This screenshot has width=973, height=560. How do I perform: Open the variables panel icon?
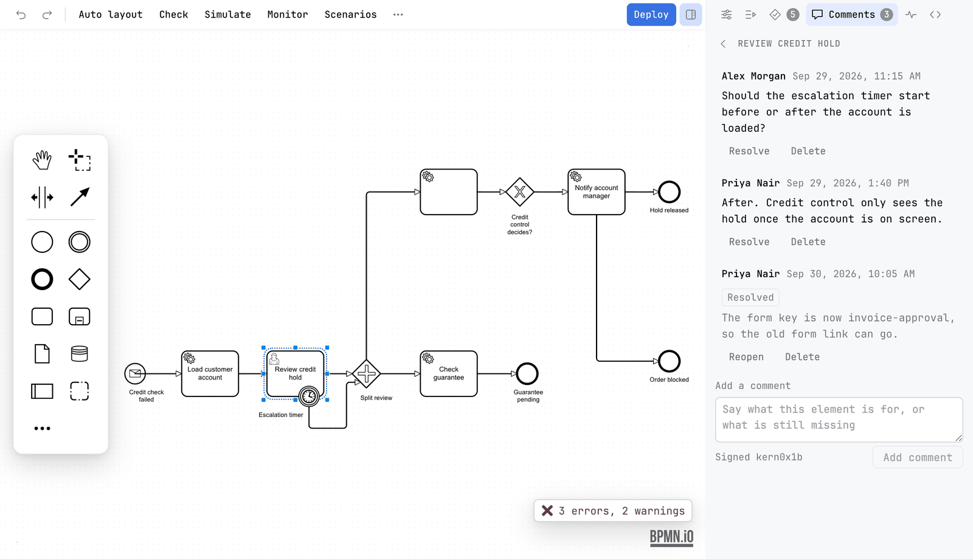pyautogui.click(x=751, y=15)
